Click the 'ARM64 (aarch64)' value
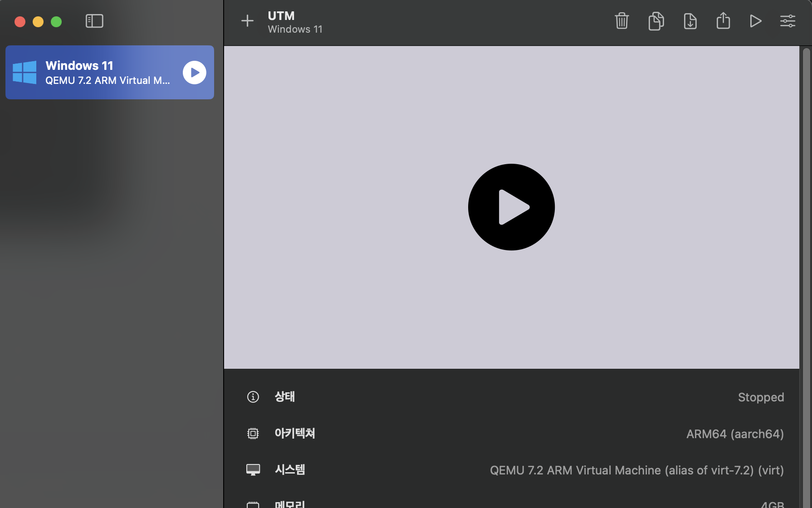Image resolution: width=812 pixels, height=508 pixels. tap(735, 434)
